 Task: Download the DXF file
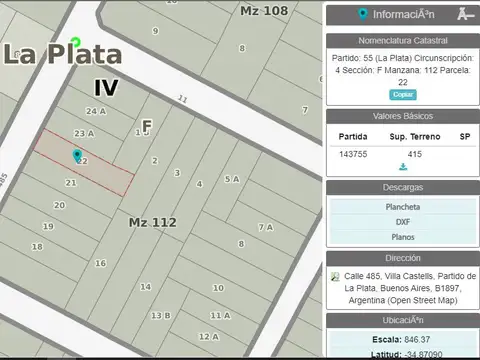click(403, 222)
